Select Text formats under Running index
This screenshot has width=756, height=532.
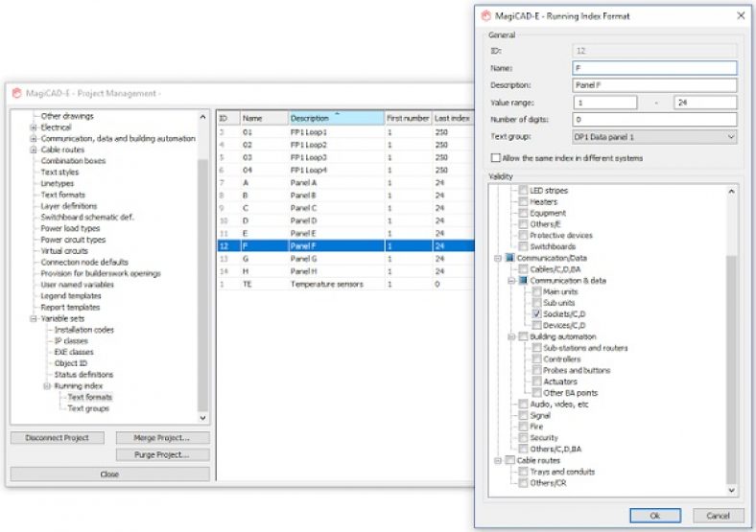point(89,397)
